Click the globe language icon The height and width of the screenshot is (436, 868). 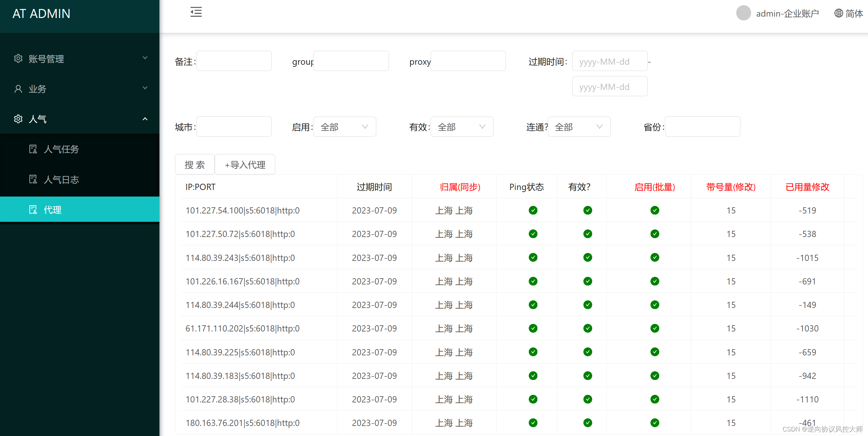coord(838,13)
